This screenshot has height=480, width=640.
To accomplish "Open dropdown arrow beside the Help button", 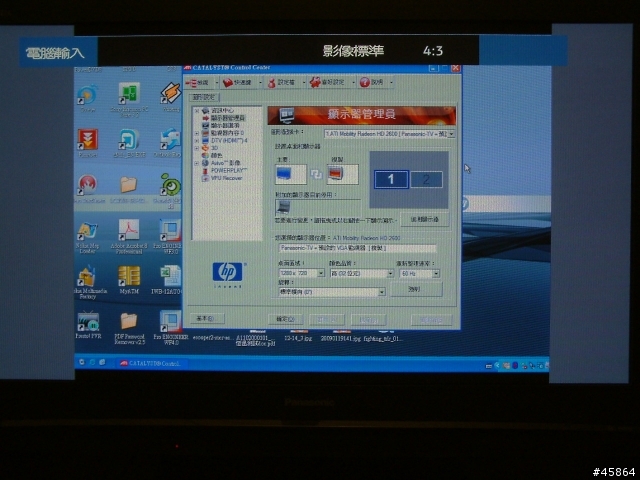I will [391, 83].
